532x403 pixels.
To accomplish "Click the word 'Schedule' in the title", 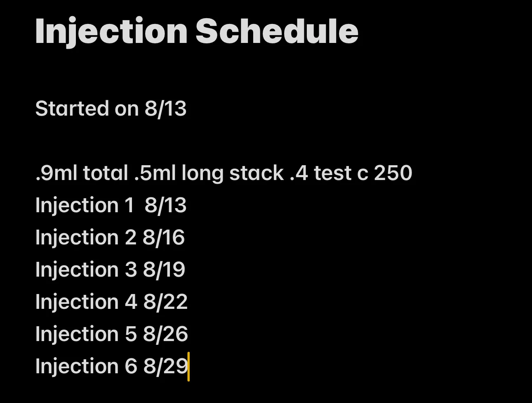I will point(277,31).
